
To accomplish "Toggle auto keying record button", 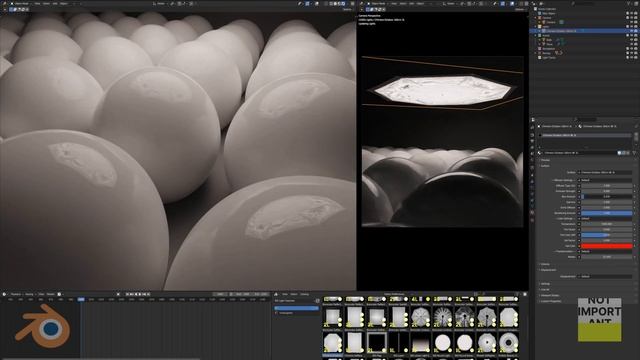I will coord(118,294).
